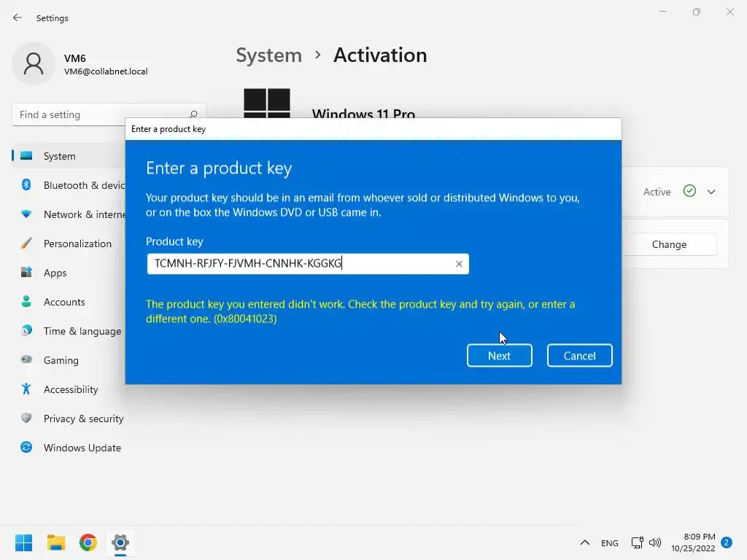Click System in the breadcrumb
Image resolution: width=747 pixels, height=560 pixels.
tap(269, 55)
